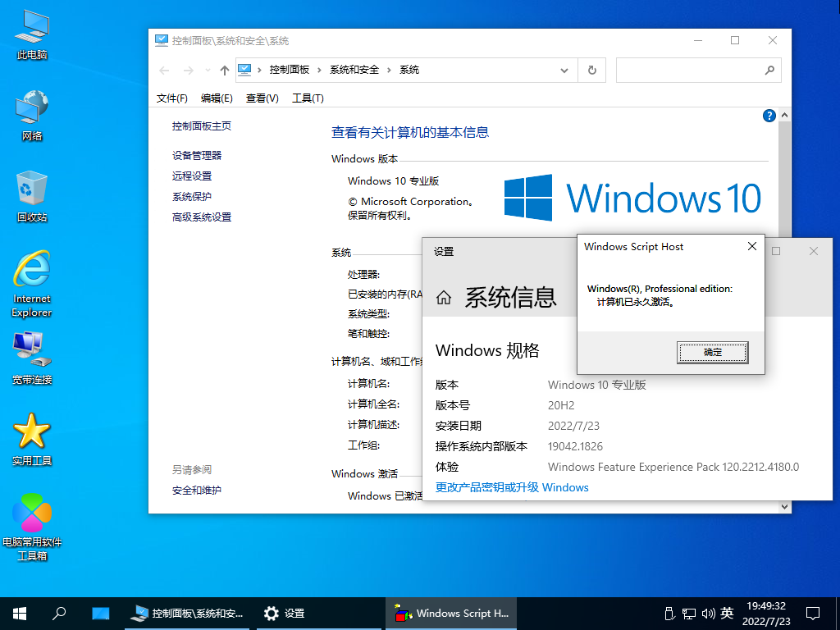
Task: Click 更改产品密钥或升级 Windows link
Action: tap(512, 487)
